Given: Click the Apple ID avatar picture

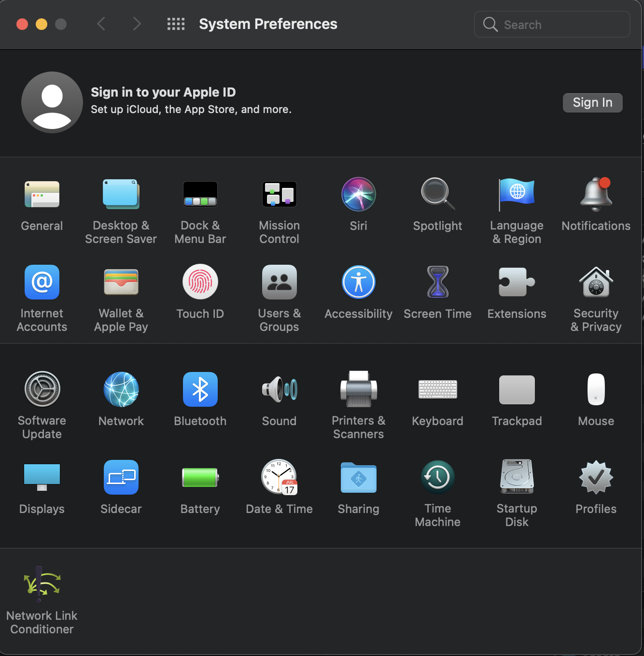Looking at the screenshot, I should point(52,102).
